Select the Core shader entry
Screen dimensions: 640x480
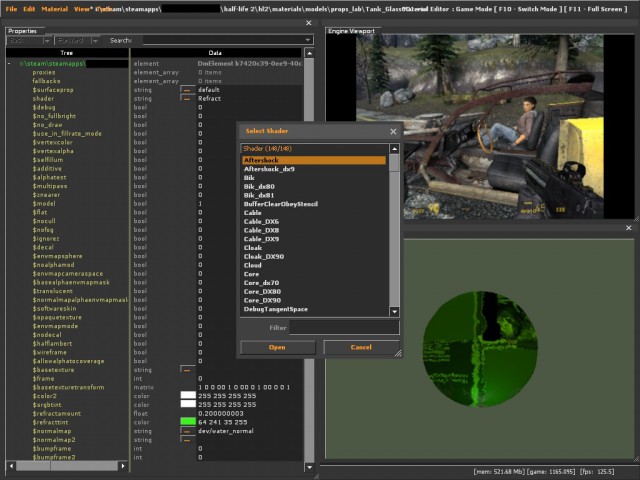pos(313,274)
